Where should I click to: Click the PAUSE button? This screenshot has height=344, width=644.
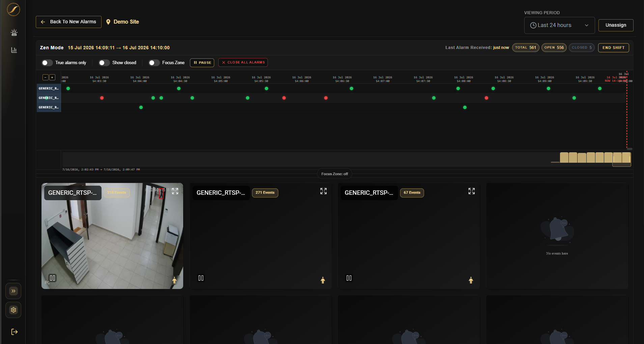(x=202, y=63)
